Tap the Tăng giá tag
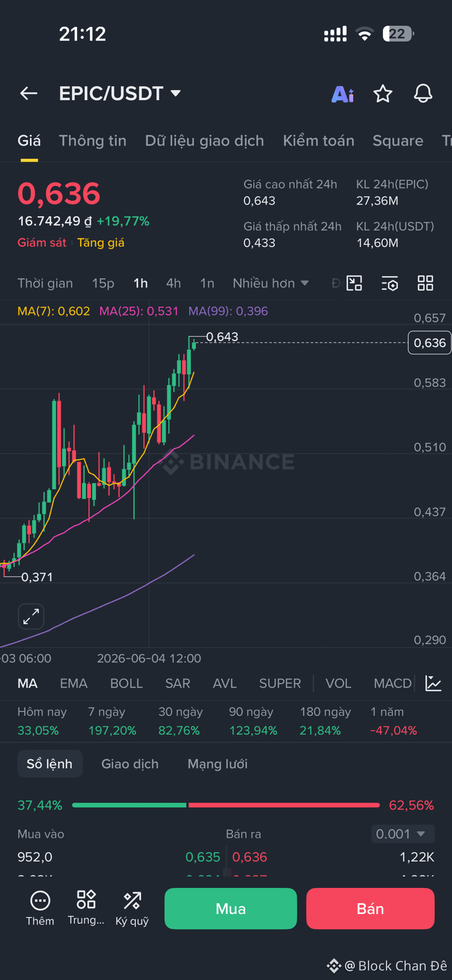 [101, 243]
